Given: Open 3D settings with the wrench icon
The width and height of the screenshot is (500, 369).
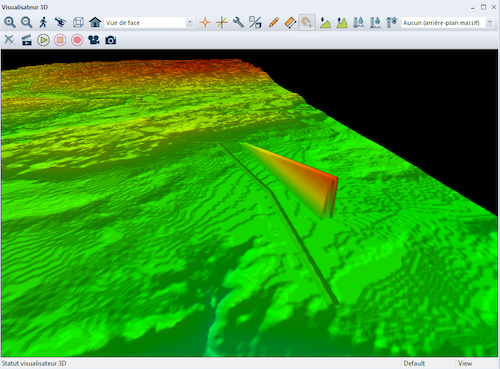Looking at the screenshot, I should pyautogui.click(x=238, y=23).
